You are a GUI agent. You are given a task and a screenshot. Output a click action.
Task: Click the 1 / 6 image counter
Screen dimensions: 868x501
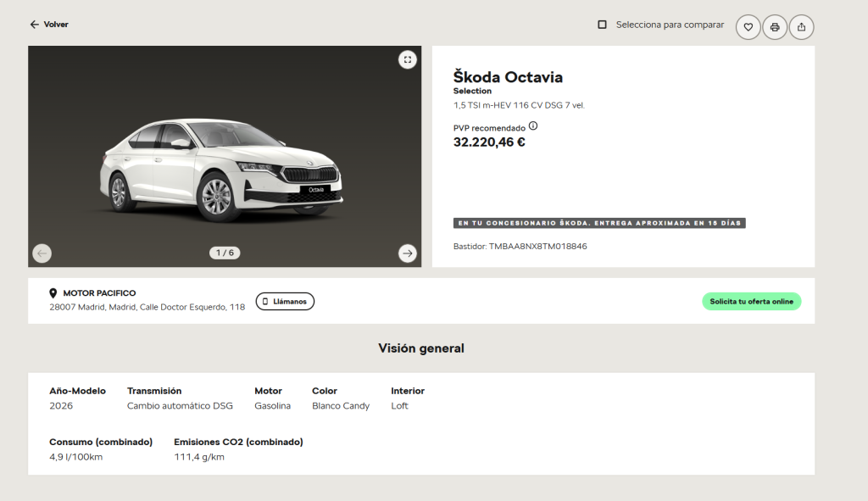point(225,253)
